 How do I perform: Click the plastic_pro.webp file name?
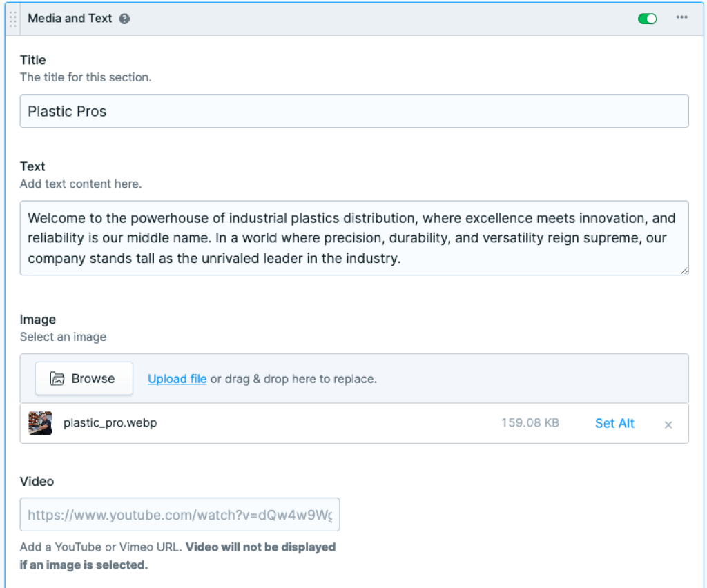pyautogui.click(x=110, y=423)
